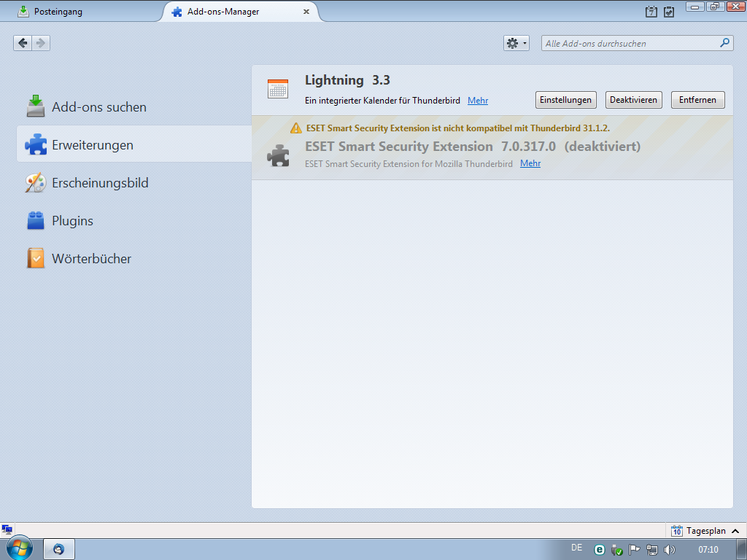This screenshot has width=747, height=560.
Task: Show the Plugins category
Action: 134,220
